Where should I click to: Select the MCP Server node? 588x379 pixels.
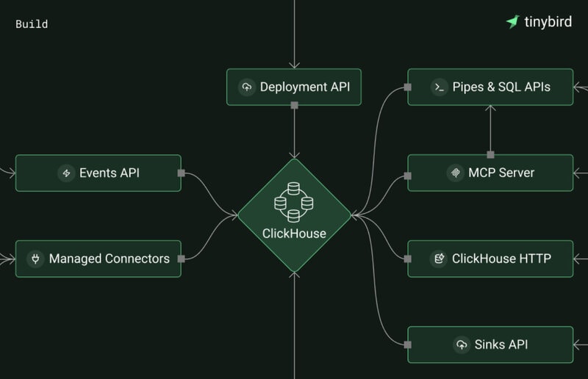click(490, 173)
